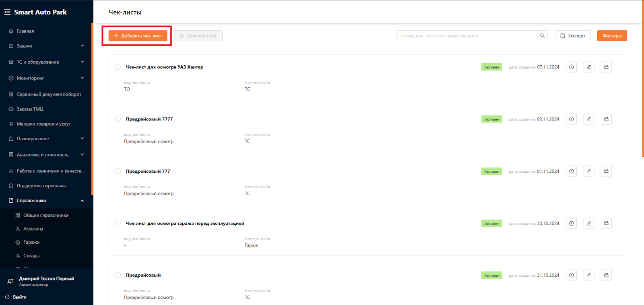Select the Чек-лист для осмотра УАЗ Хантер checkbox
This screenshot has width=644, height=305.
118,67
